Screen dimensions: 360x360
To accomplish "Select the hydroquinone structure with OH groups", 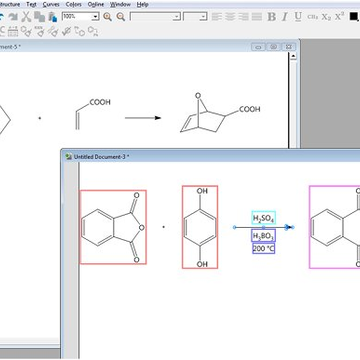I will (x=200, y=227).
